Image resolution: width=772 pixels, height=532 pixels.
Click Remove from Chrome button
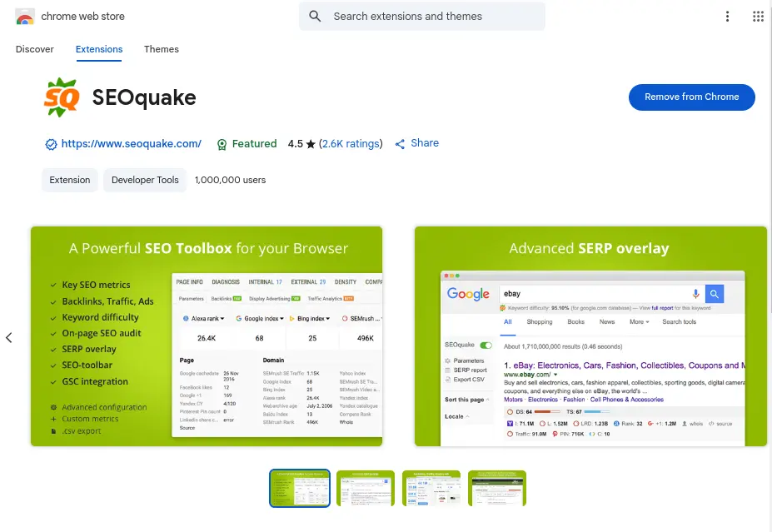pyautogui.click(x=692, y=97)
